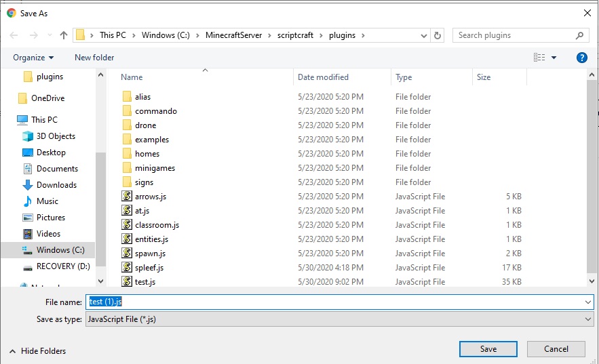Click the search magnifier icon
Image resolution: width=599 pixels, height=364 pixels.
coord(579,35)
